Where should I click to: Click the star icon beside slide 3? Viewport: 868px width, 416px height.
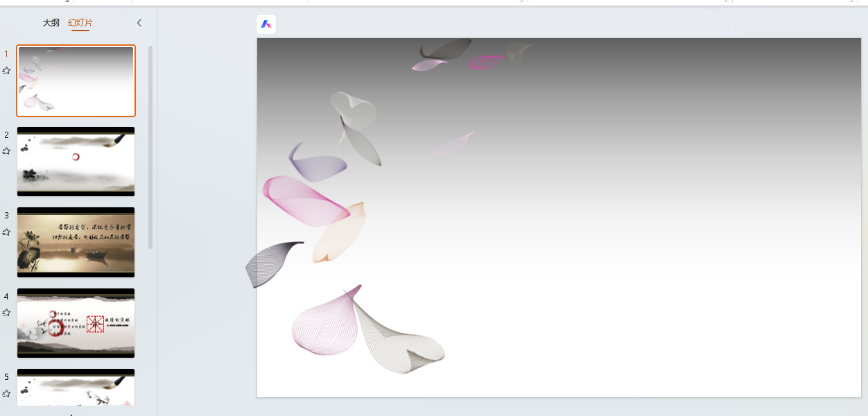[x=6, y=232]
